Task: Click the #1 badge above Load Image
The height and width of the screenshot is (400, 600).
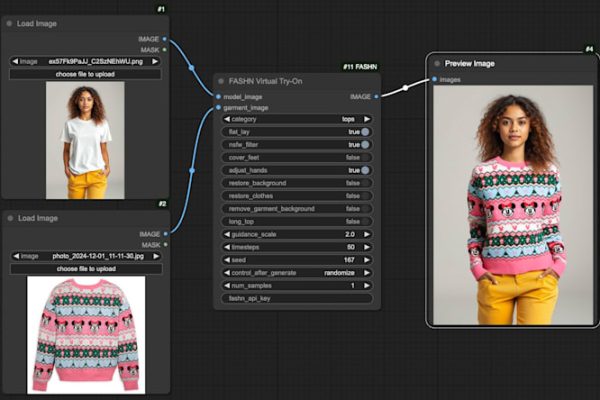Action: [161, 9]
